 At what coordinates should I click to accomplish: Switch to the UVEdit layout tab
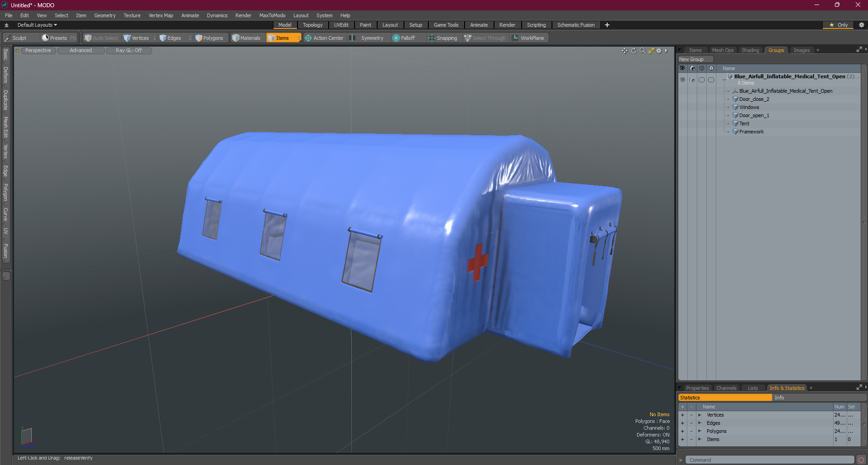pyautogui.click(x=341, y=25)
